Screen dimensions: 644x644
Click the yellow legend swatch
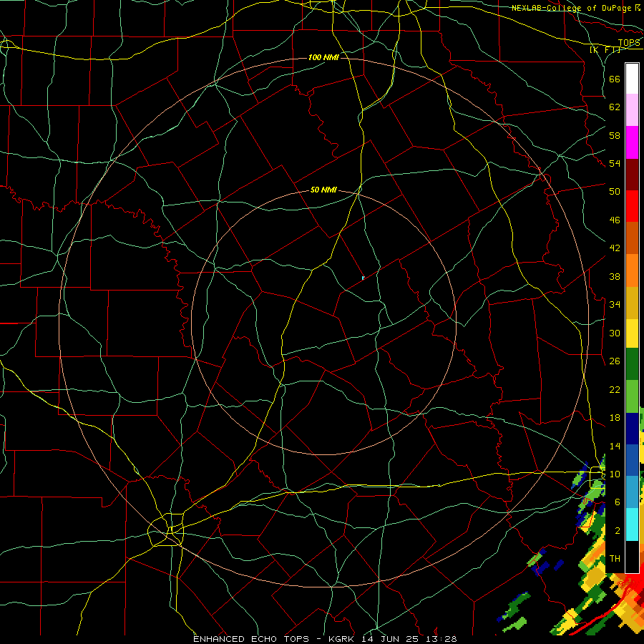(x=632, y=333)
